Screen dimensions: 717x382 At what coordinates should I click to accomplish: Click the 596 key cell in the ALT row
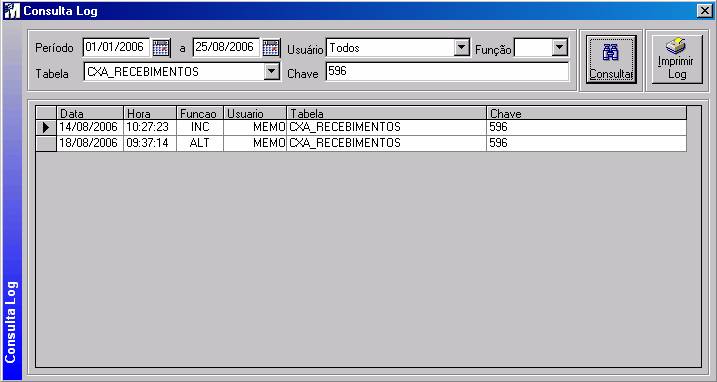click(x=587, y=143)
